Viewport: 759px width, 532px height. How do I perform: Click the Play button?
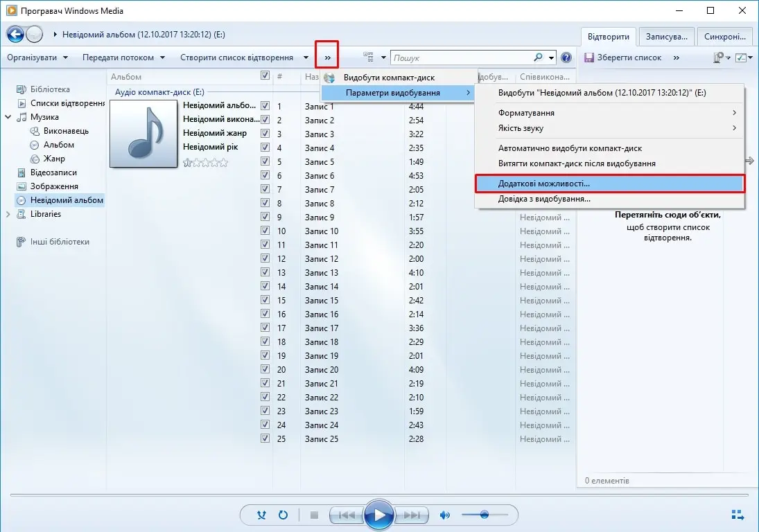coord(378,515)
